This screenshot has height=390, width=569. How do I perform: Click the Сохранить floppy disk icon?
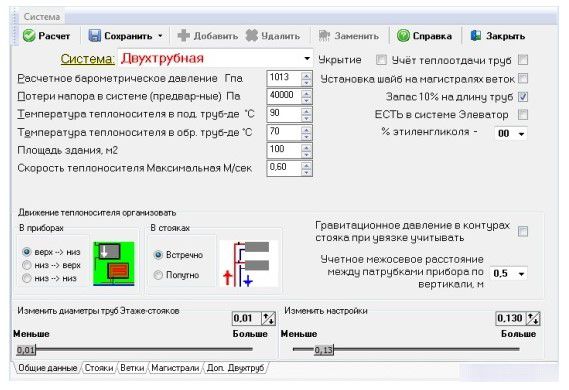[94, 36]
